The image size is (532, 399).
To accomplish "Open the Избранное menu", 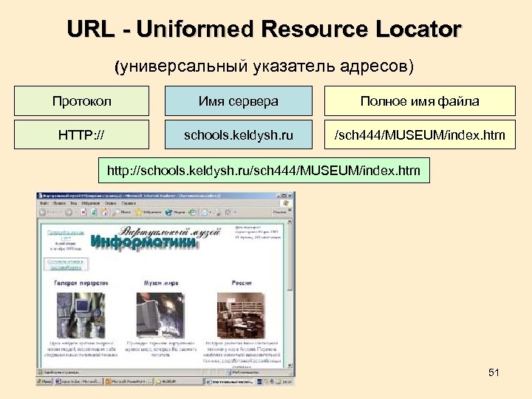I will pos(91,203).
